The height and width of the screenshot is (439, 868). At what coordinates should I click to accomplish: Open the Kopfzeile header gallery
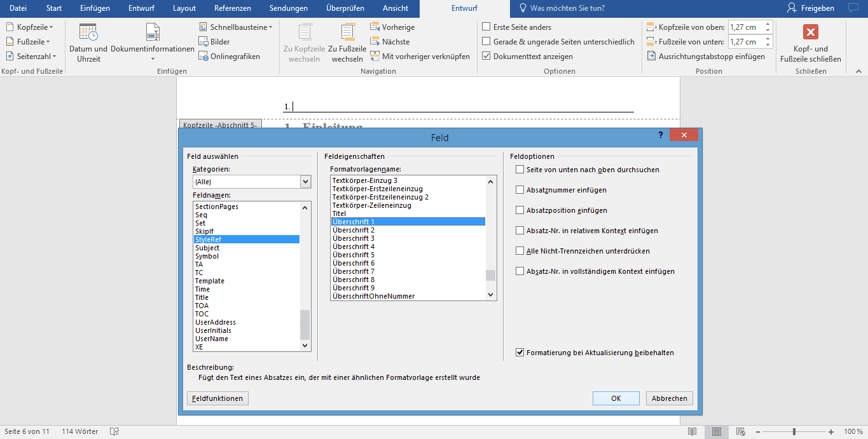30,27
